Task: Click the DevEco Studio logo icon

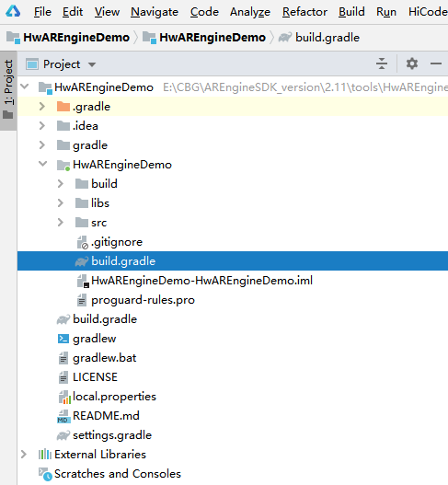Action: [x=13, y=11]
